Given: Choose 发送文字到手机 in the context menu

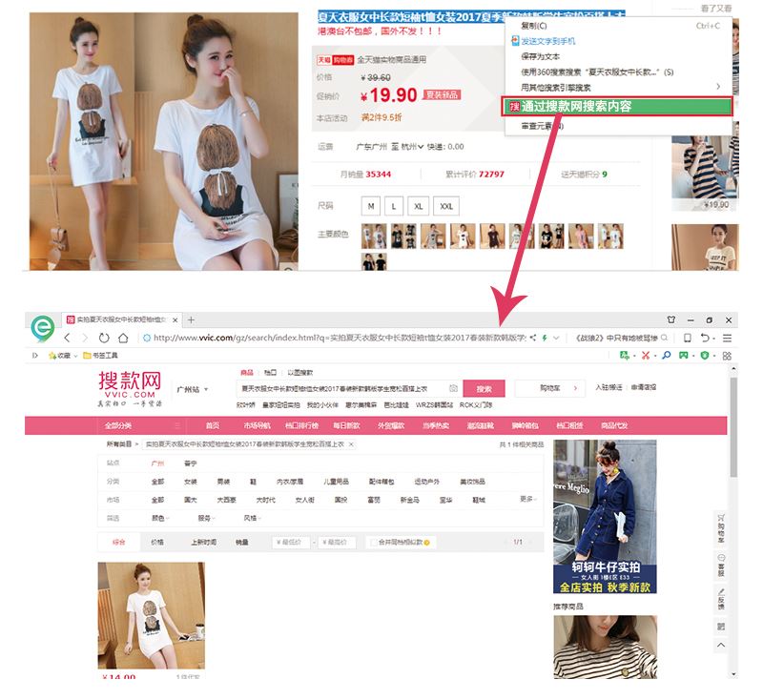Looking at the screenshot, I should pos(619,41).
